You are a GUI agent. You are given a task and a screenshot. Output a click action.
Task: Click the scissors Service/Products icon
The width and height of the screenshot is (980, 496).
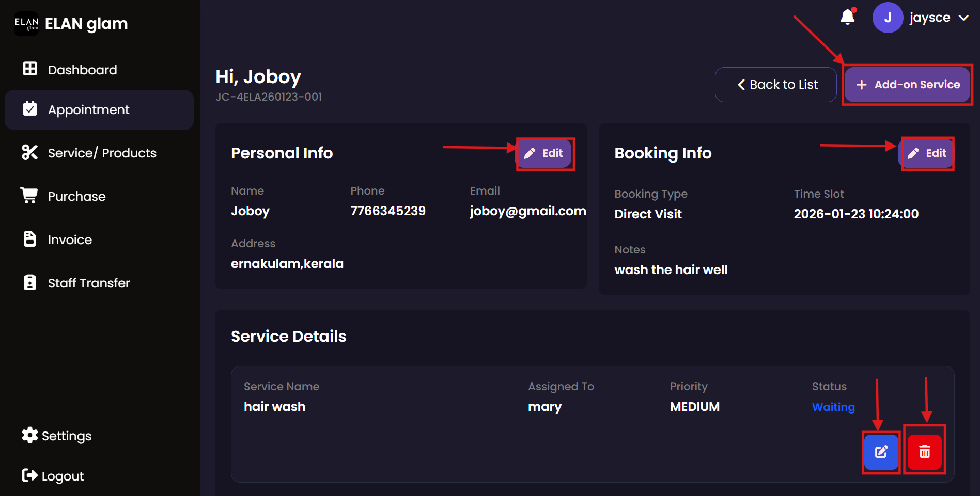tap(29, 152)
